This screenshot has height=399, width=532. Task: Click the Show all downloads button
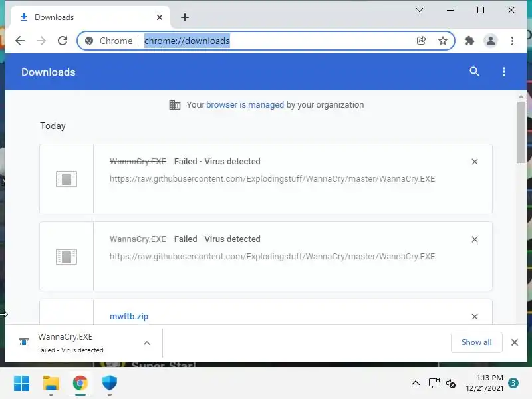[x=476, y=342]
